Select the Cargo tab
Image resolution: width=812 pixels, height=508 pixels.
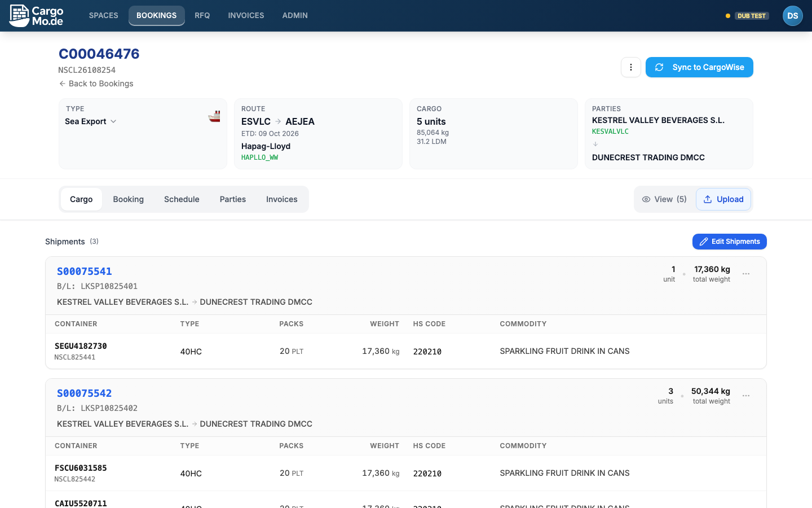[x=81, y=199]
